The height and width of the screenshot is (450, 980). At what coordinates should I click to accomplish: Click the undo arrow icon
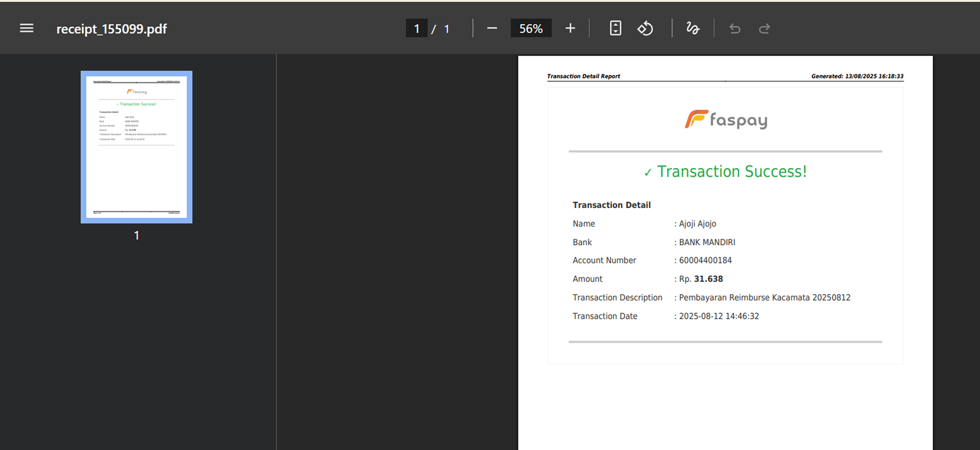click(735, 29)
